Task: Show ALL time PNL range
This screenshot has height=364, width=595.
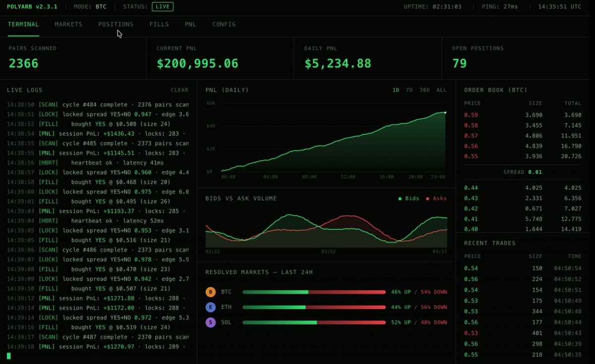Action: pos(441,90)
